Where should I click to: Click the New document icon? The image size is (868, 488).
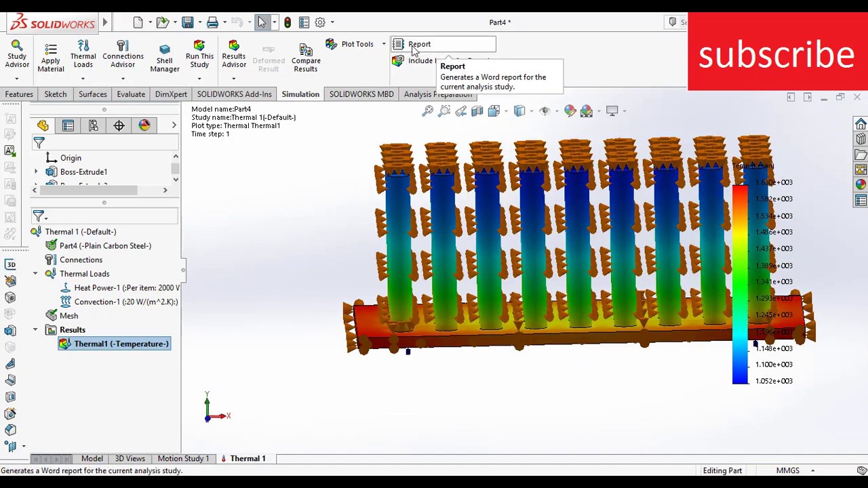(138, 22)
